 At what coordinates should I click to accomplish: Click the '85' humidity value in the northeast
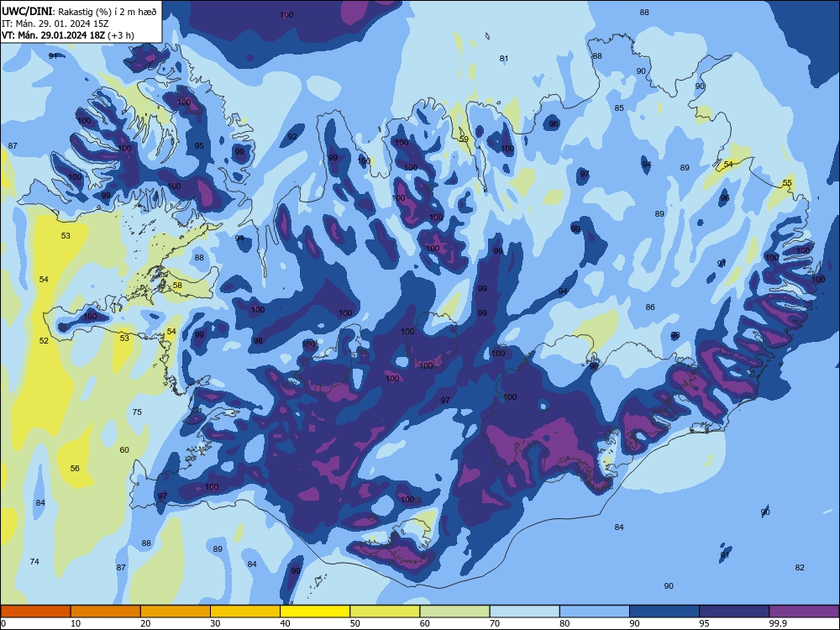click(619, 108)
